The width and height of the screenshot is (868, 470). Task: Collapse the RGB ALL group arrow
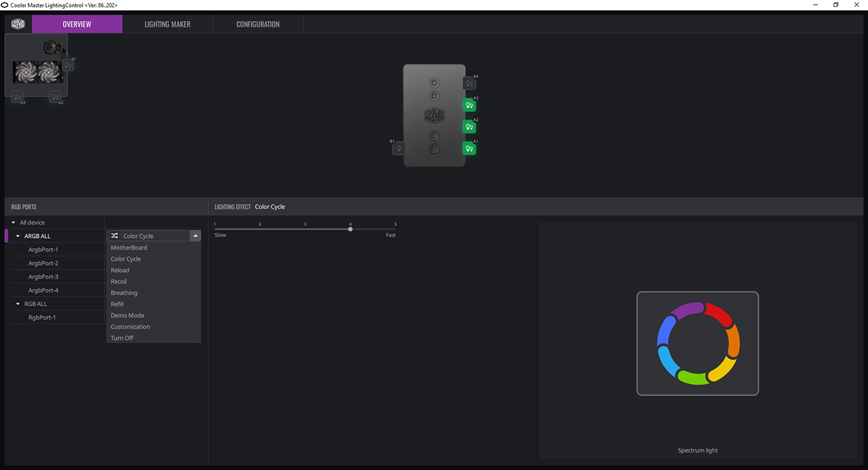[x=18, y=304]
